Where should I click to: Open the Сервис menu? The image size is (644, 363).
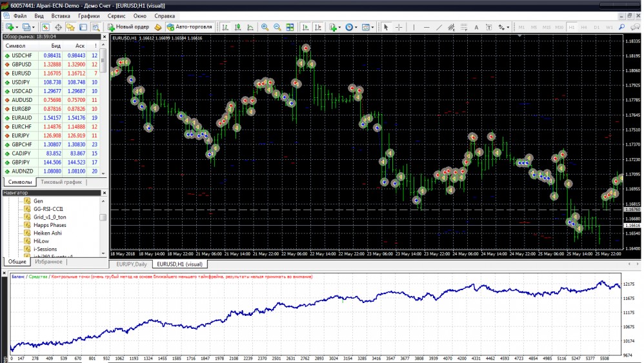(116, 16)
